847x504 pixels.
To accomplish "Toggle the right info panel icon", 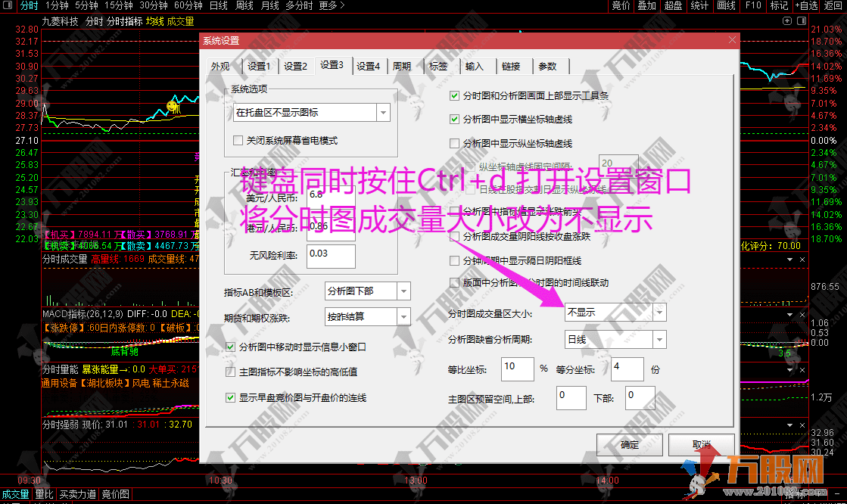I will point(801,21).
